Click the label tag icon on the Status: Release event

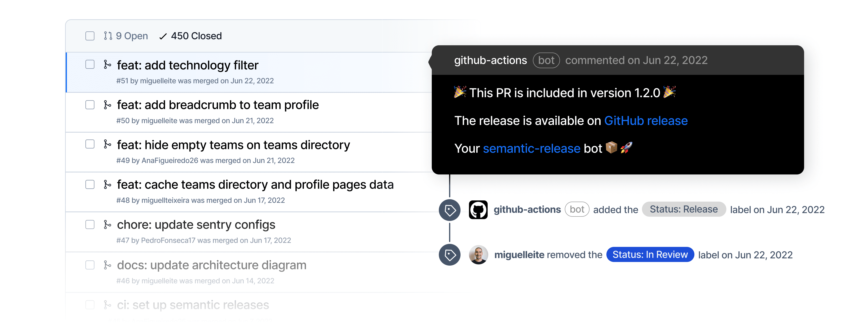(450, 209)
